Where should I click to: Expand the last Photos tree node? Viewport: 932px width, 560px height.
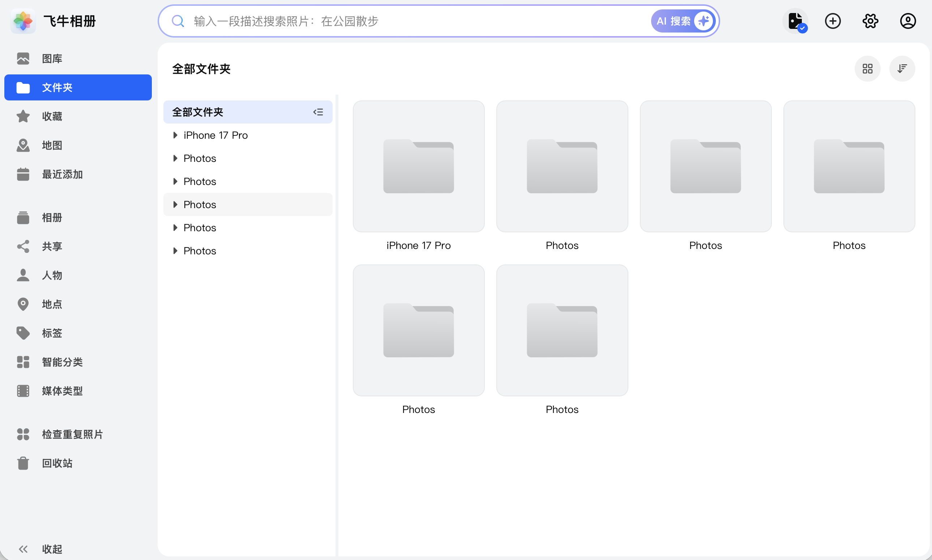(x=175, y=251)
